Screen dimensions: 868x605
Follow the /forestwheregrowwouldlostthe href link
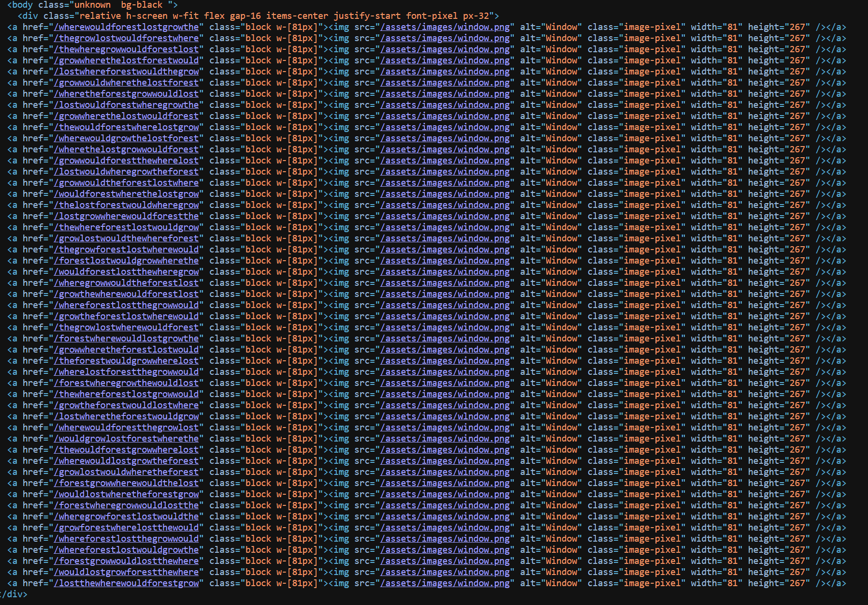126,505
